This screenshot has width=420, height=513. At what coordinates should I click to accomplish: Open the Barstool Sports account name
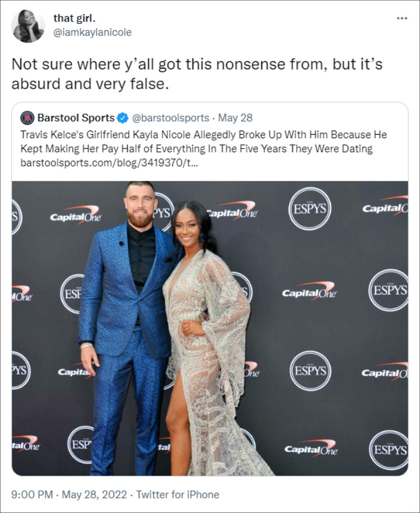point(76,118)
